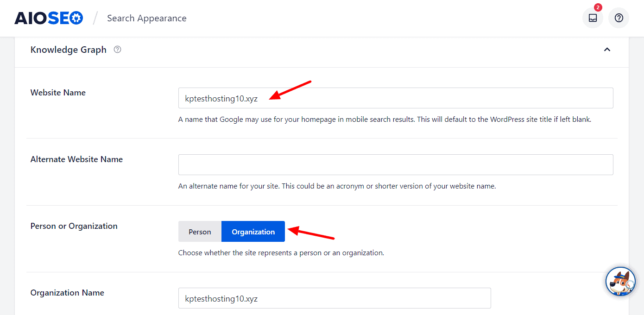644x315 pixels.
Task: Click the person or organization hint text
Action: [281, 253]
